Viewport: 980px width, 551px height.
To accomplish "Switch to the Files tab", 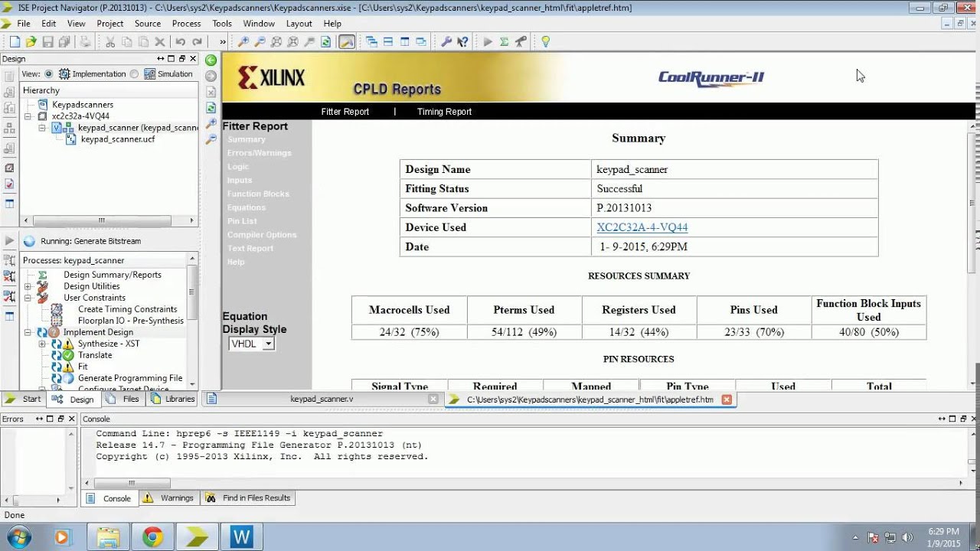I will tap(123, 399).
